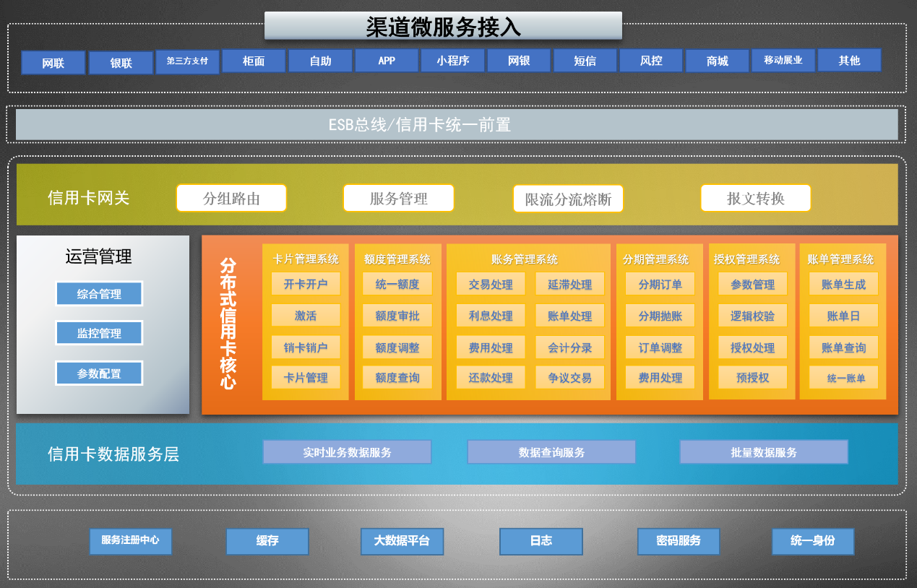Click the ESB总线/信用卡统一前置 bar
The image size is (917, 588).
[x=457, y=124]
